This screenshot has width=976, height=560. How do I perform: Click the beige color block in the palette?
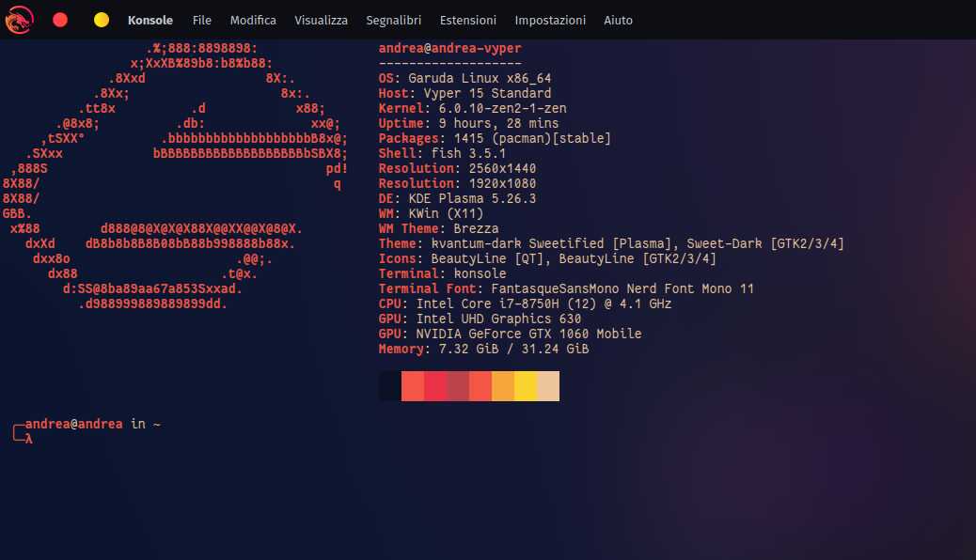coord(548,386)
